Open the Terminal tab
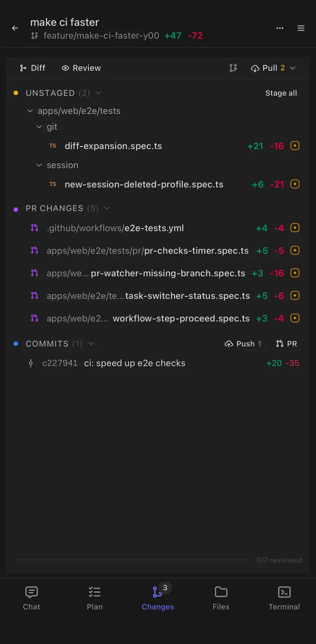316x644 pixels. (284, 598)
